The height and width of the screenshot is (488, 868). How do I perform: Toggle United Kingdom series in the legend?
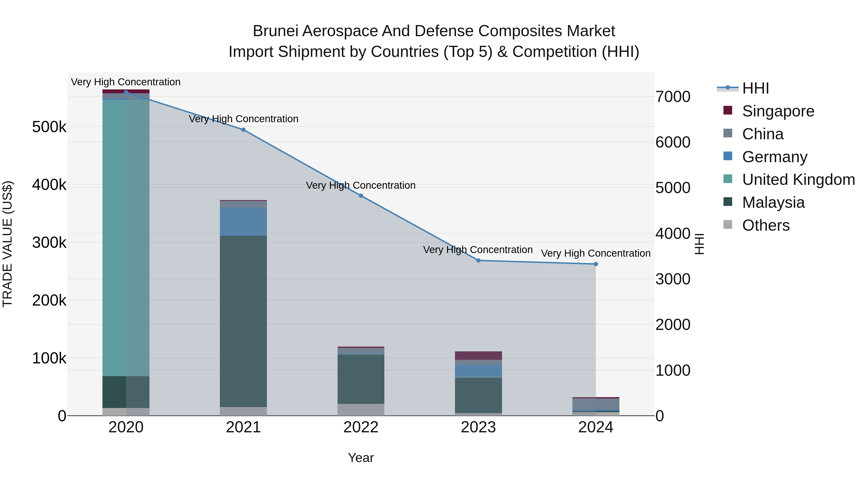click(789, 180)
